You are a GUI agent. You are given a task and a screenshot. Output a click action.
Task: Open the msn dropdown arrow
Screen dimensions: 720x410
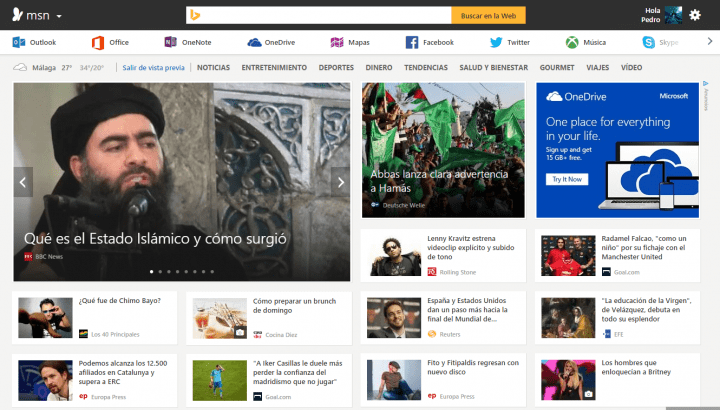coord(59,16)
